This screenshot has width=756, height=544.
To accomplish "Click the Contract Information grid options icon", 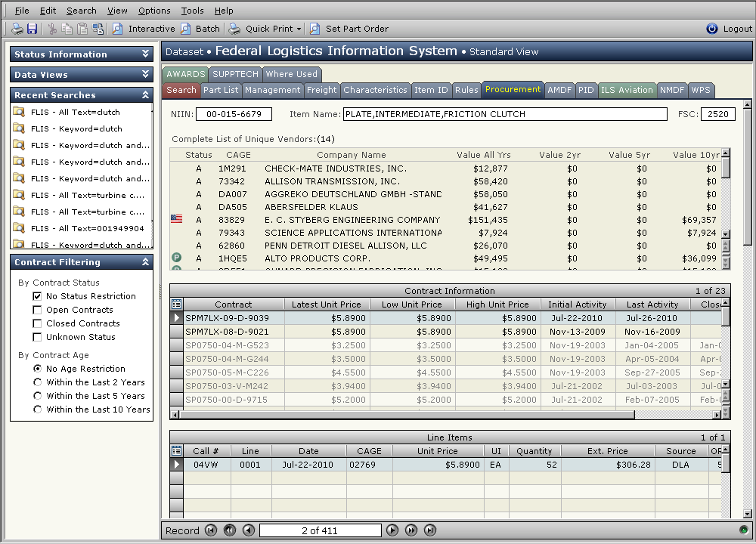I will pos(177,304).
